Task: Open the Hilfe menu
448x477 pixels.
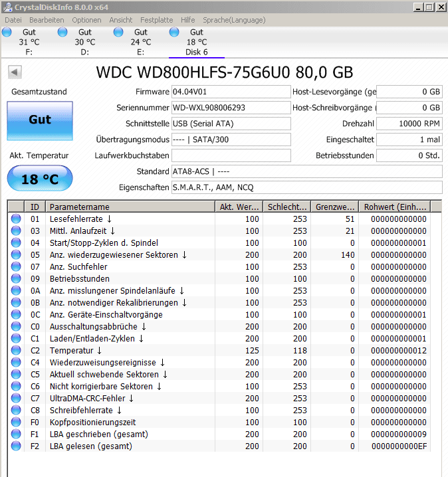Action: (x=188, y=20)
